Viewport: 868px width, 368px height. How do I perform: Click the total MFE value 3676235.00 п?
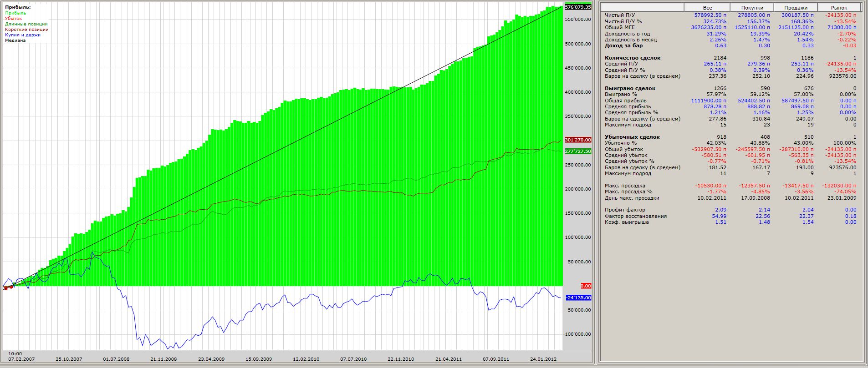click(709, 27)
